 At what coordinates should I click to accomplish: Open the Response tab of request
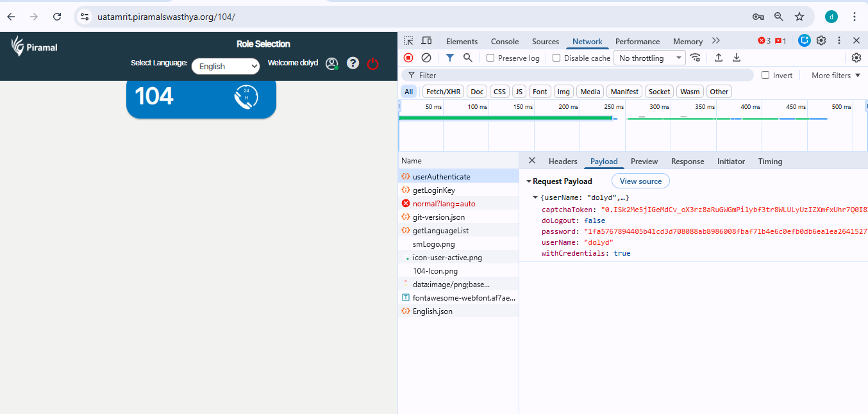pos(687,161)
